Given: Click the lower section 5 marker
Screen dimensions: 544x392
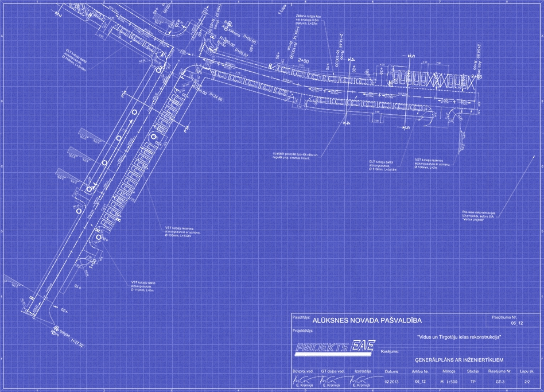Looking at the screenshot, I should pos(406,128).
